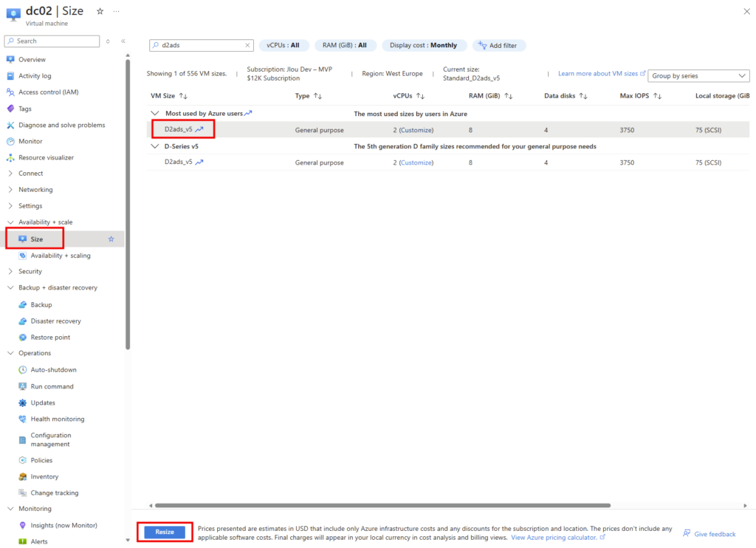The image size is (756, 548).
Task: Sort by the Type column header
Action: 308,96
